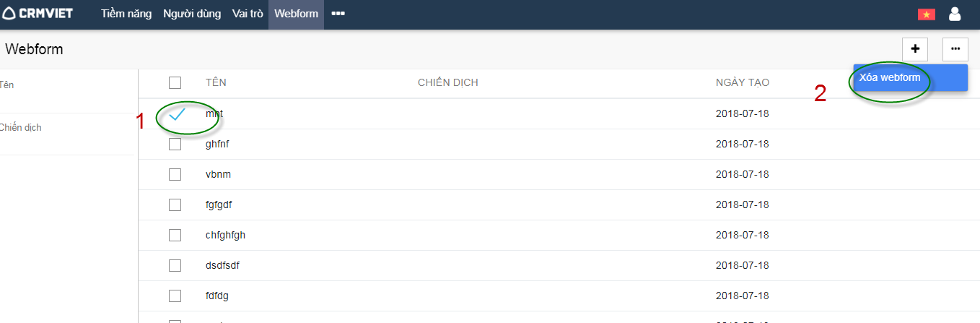
Task: Open the more menu dots in navbar
Action: (x=338, y=14)
